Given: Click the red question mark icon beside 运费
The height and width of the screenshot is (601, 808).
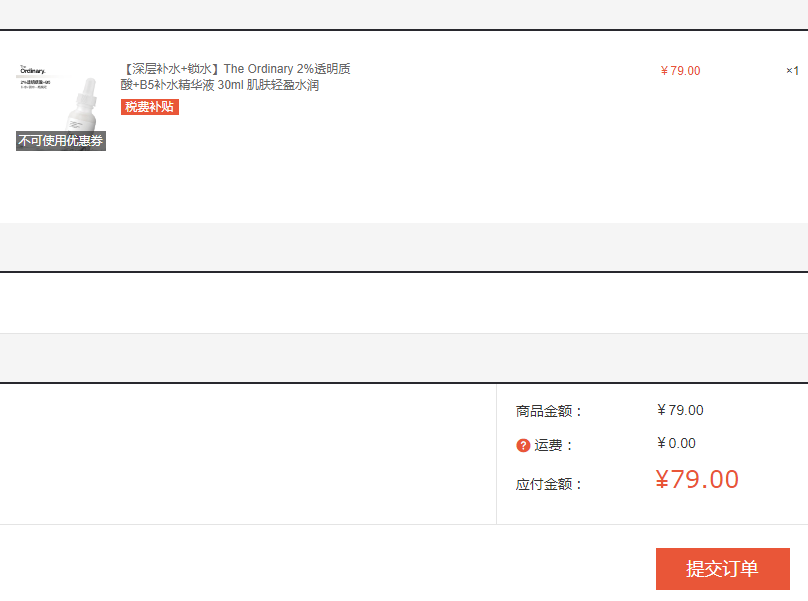Looking at the screenshot, I should click(x=523, y=445).
